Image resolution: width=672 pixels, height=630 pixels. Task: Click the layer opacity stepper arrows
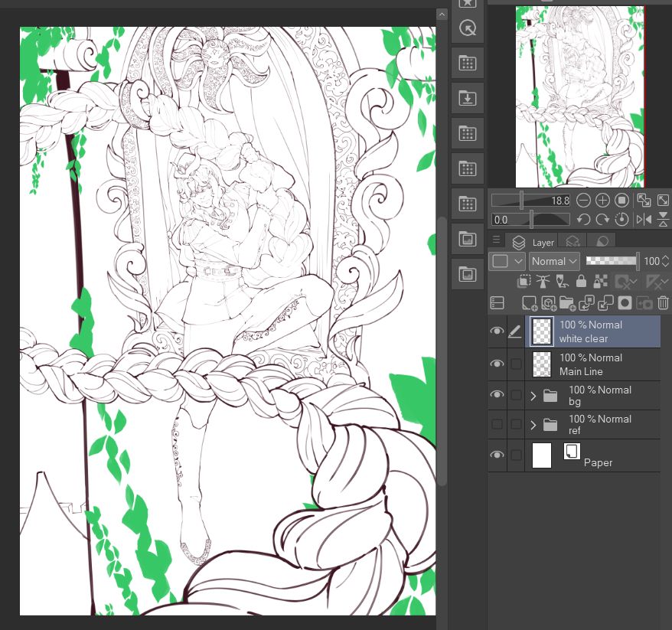pos(666,261)
